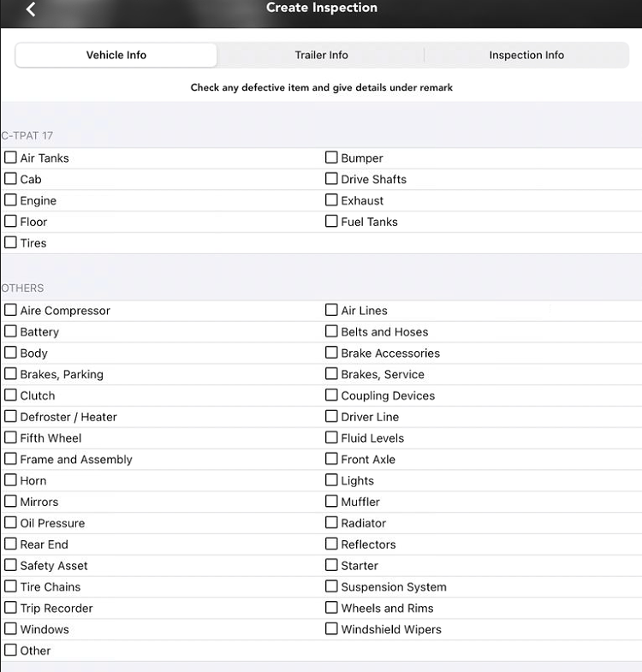Select the Vehicle Info tab
Viewport: 642px width, 672px height.
pos(116,55)
